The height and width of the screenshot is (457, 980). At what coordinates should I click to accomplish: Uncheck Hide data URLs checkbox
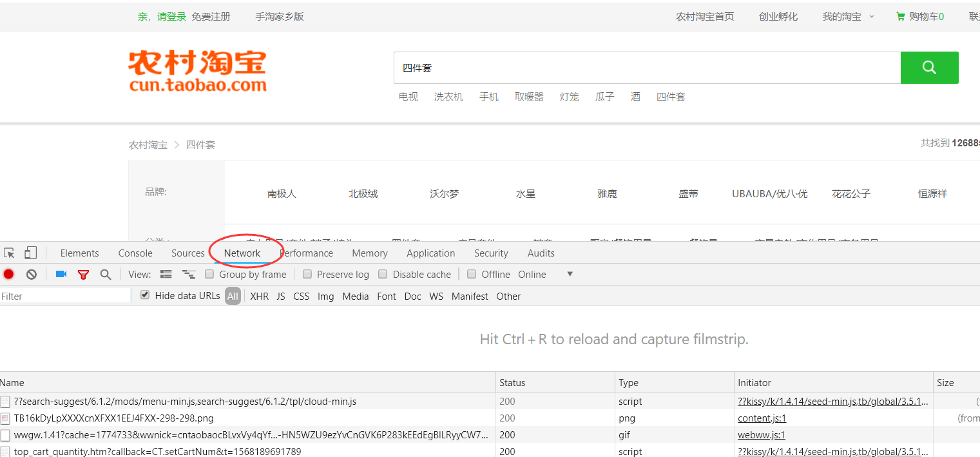tap(145, 295)
